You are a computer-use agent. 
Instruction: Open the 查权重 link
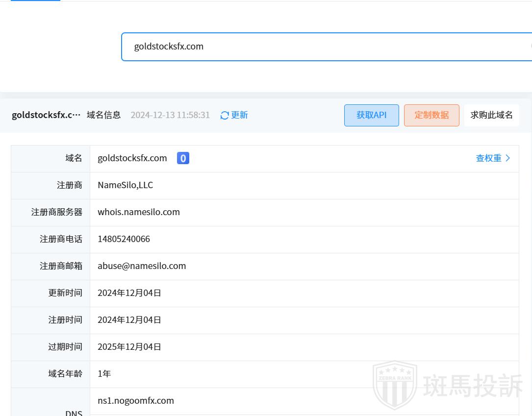[488, 158]
